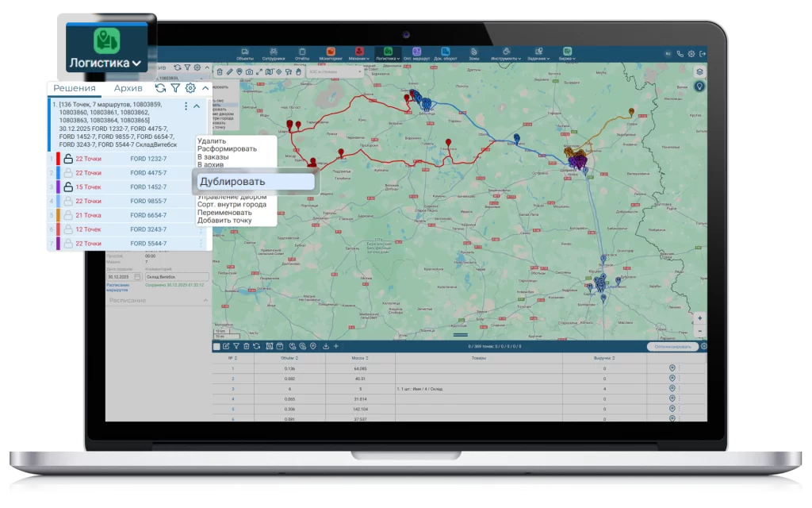812x508 pixels.
Task: Click the camera snapshot icon on the map toolbar
Action: (x=249, y=71)
